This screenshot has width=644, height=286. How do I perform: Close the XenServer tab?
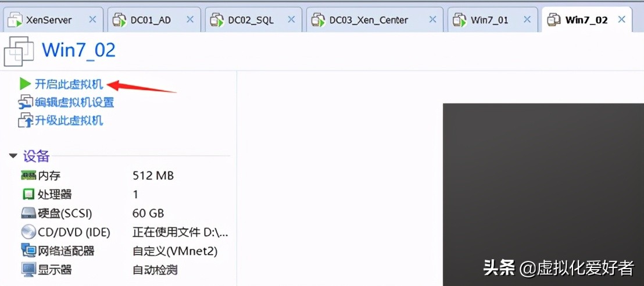point(92,19)
